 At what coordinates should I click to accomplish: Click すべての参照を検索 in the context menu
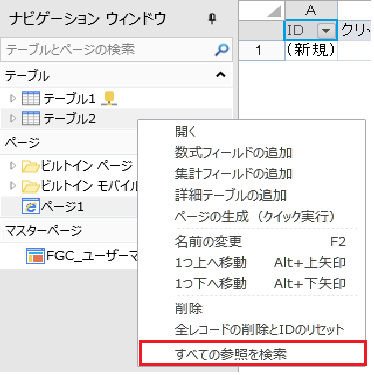click(252, 354)
